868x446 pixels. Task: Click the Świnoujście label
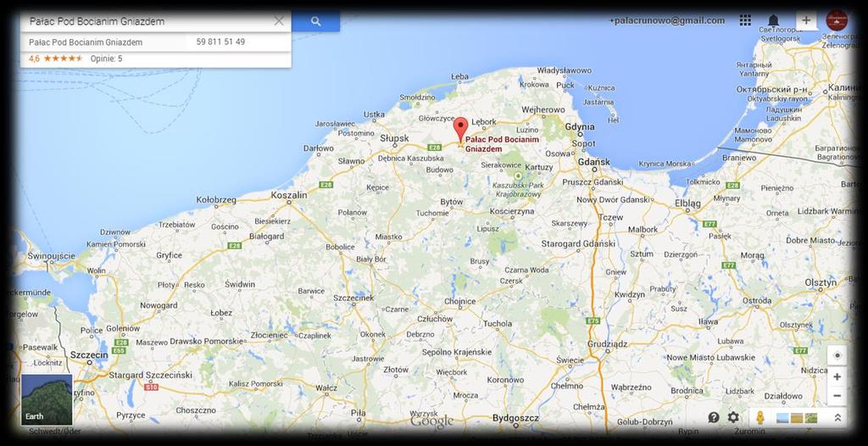pyautogui.click(x=51, y=256)
